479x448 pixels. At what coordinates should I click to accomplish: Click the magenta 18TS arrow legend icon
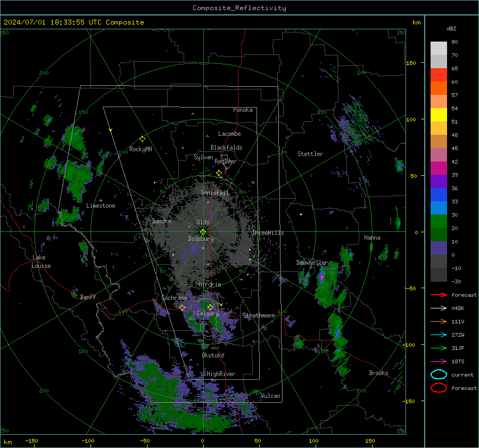[x=439, y=362]
